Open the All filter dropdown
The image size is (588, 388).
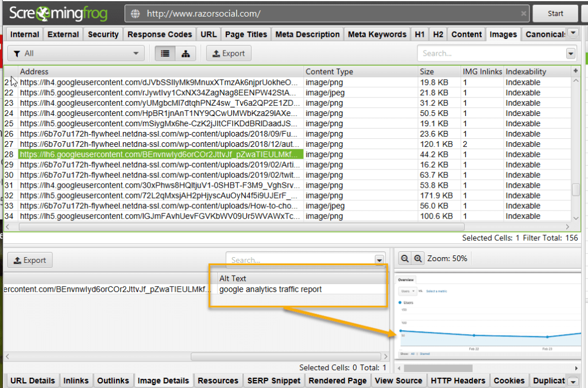(76, 53)
